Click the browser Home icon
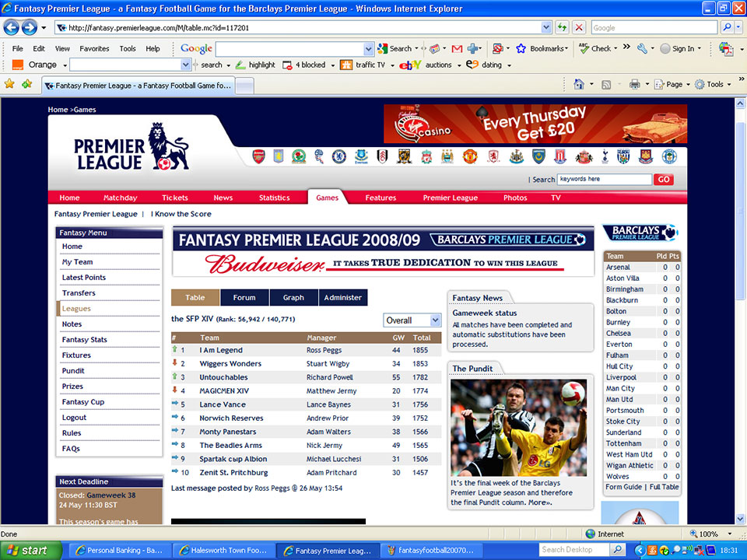Image resolution: width=747 pixels, height=560 pixels. tap(579, 84)
